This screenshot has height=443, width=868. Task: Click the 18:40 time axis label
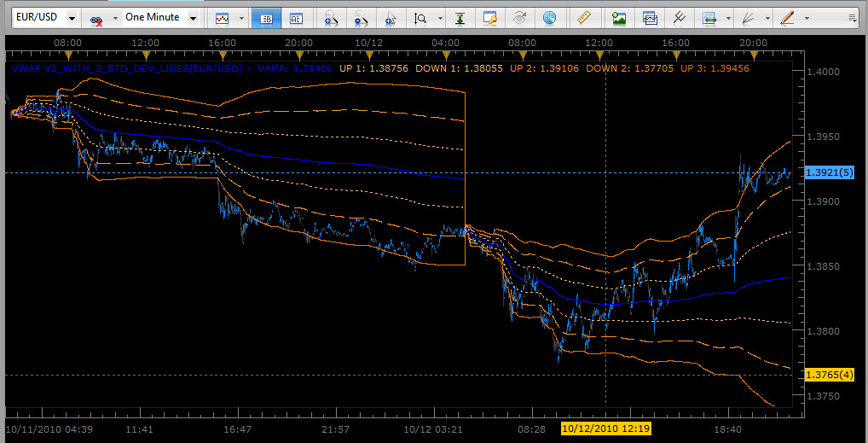(x=727, y=429)
